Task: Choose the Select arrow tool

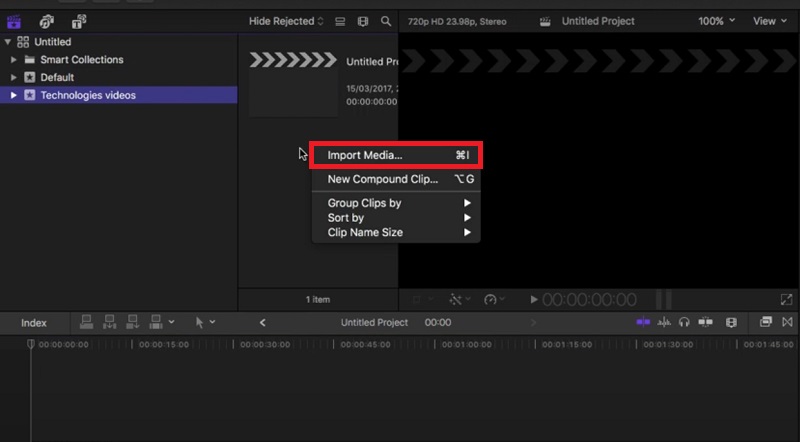Action: click(199, 323)
